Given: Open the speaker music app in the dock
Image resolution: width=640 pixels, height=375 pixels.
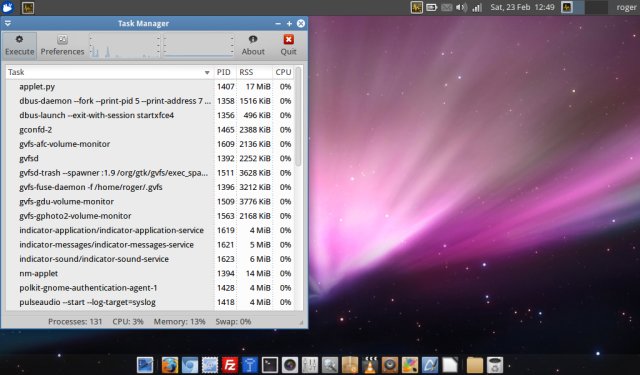Looking at the screenshot, I should click(x=390, y=365).
